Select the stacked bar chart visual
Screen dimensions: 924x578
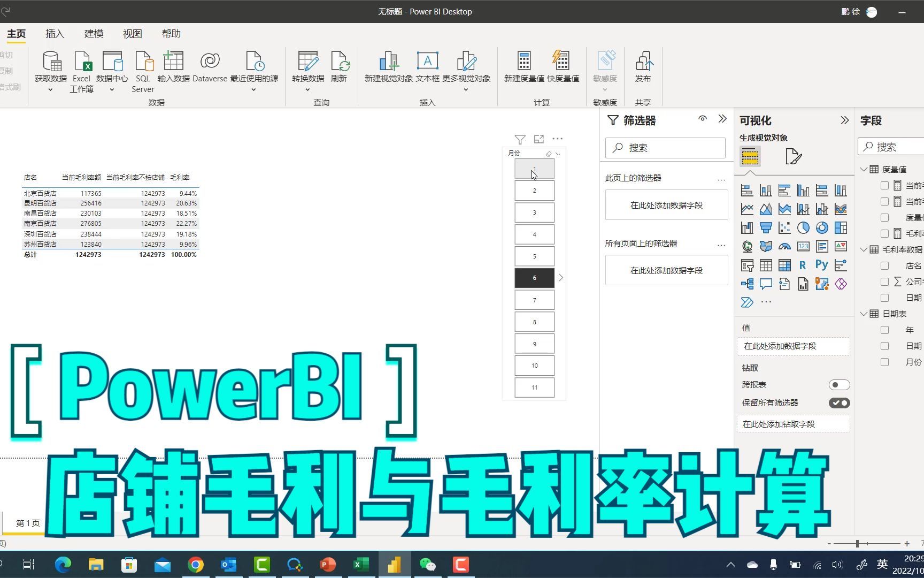(747, 191)
